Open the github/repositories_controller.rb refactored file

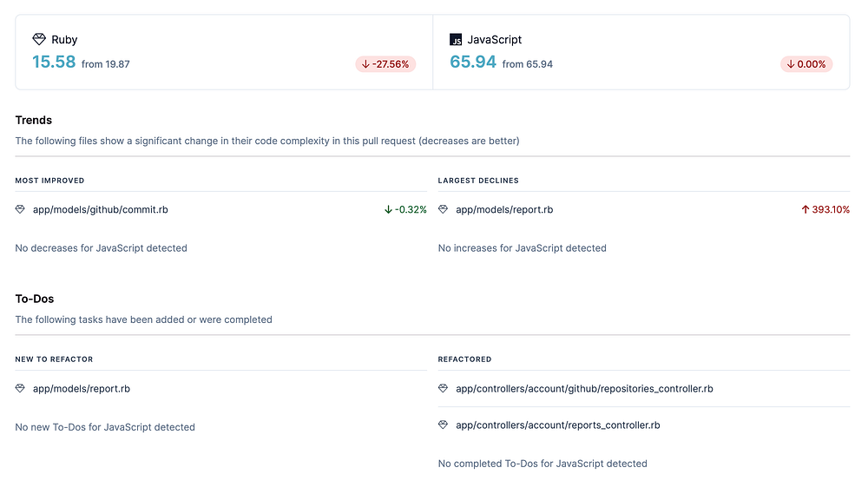click(x=584, y=389)
